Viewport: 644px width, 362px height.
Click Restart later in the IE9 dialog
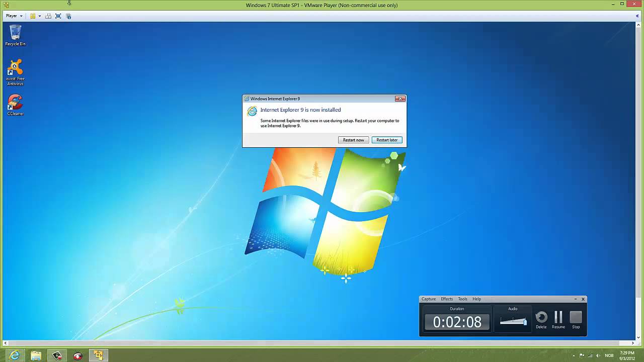tap(387, 140)
